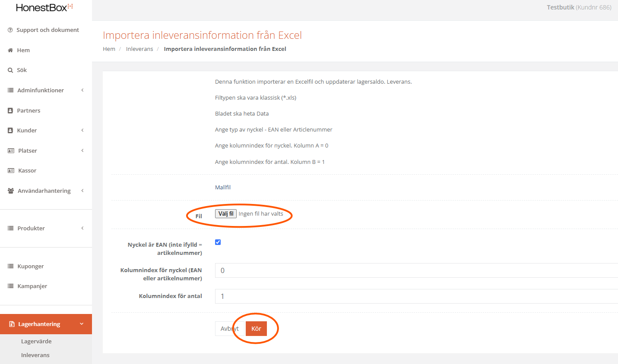The width and height of the screenshot is (618, 364).
Task: Click the Partners icon in sidebar
Action: click(10, 111)
